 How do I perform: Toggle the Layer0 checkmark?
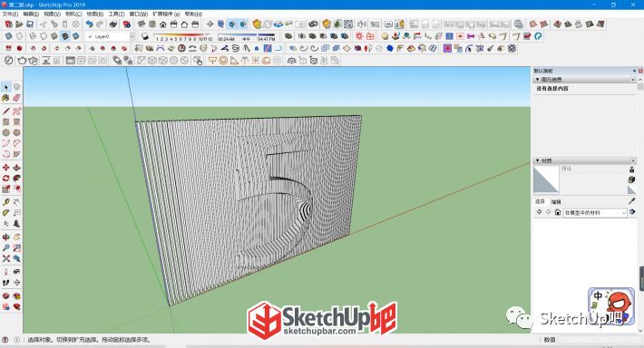click(91, 36)
